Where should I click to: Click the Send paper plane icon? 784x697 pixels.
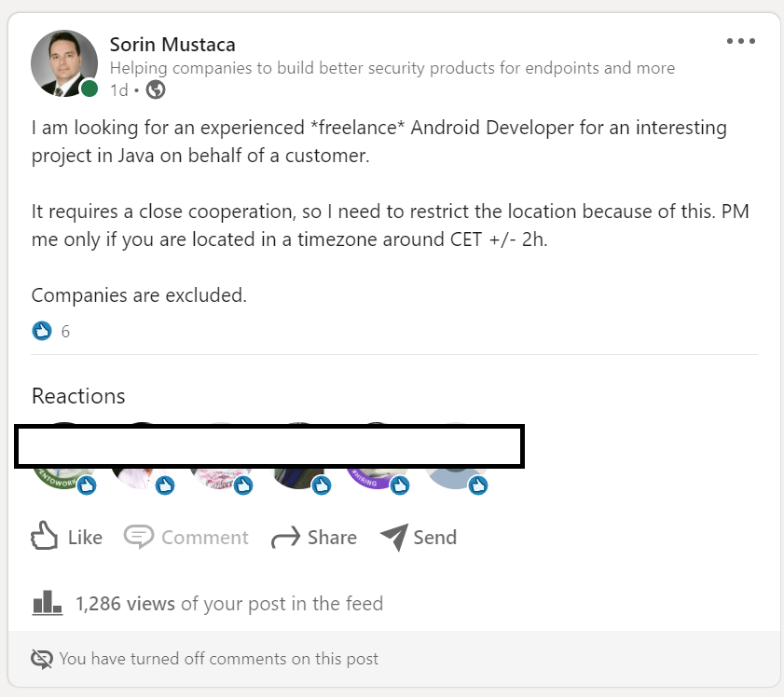[394, 538]
